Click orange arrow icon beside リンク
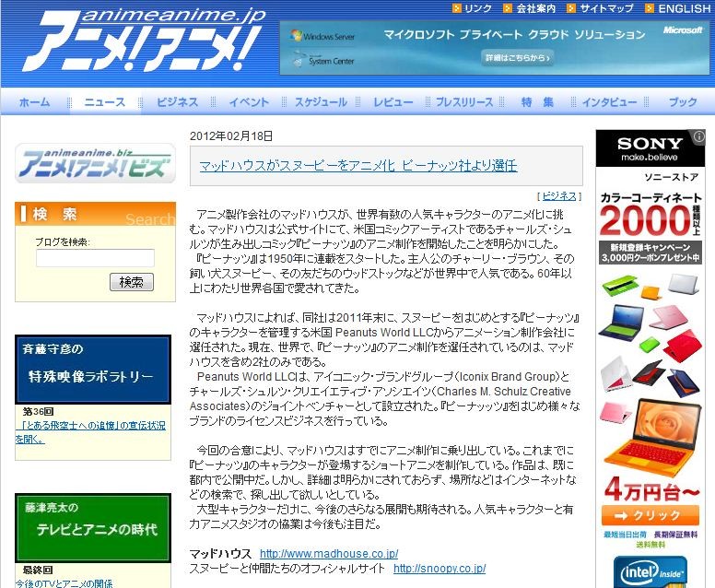 [456, 8]
